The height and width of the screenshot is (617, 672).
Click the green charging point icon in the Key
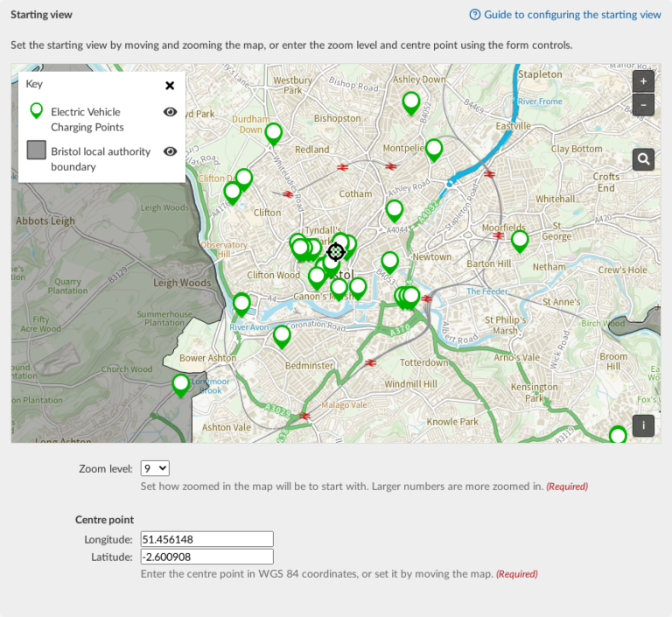click(x=36, y=111)
